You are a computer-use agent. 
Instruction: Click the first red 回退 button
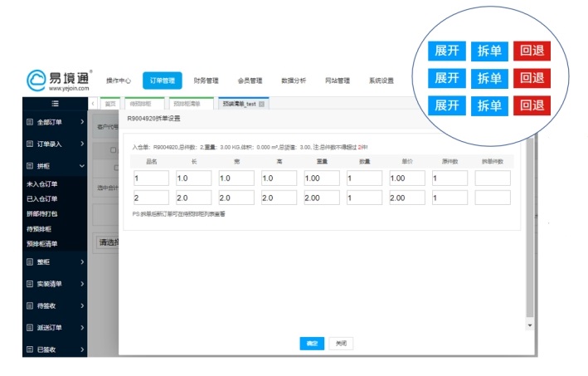(532, 51)
